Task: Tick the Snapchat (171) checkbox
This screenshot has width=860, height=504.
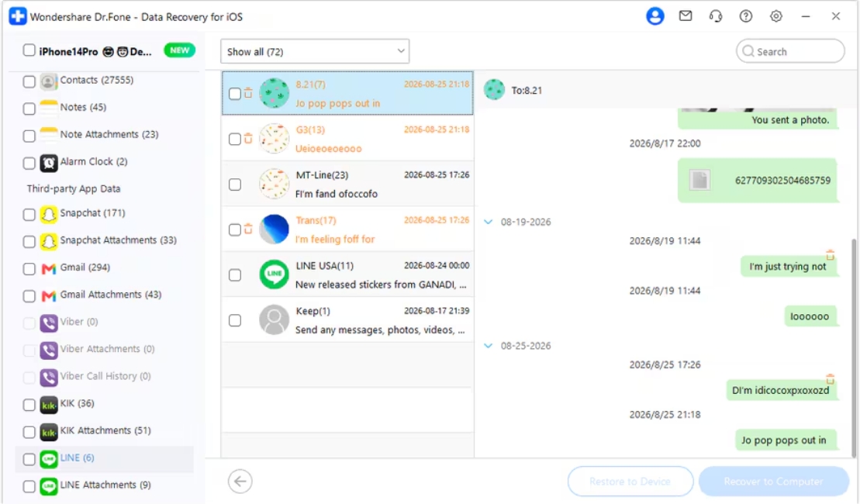Action: (x=29, y=215)
